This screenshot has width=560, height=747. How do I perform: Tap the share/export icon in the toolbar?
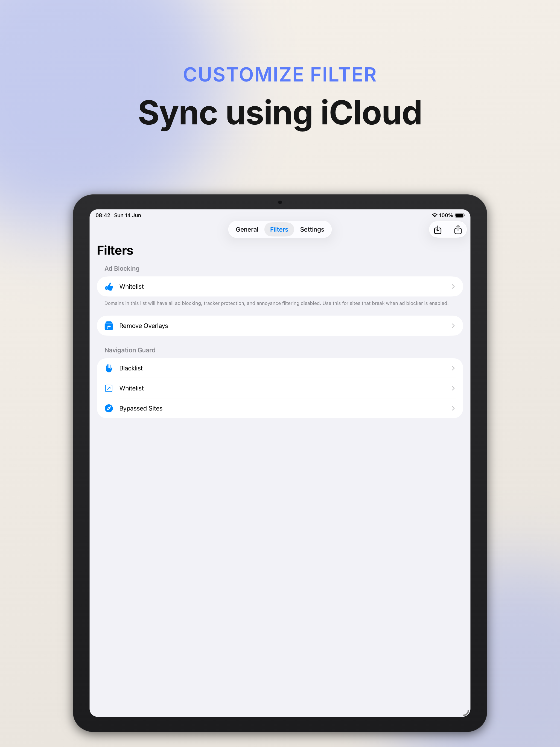click(x=458, y=230)
